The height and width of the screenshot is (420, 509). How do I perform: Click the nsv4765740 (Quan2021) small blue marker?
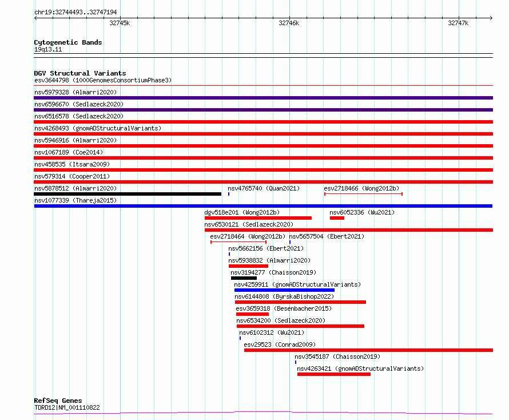pos(229,194)
